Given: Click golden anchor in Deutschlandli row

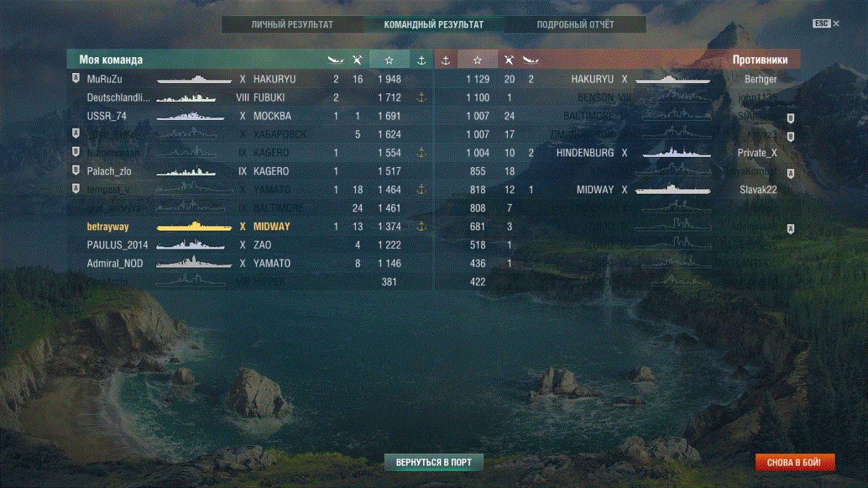Looking at the screenshot, I should 422,97.
